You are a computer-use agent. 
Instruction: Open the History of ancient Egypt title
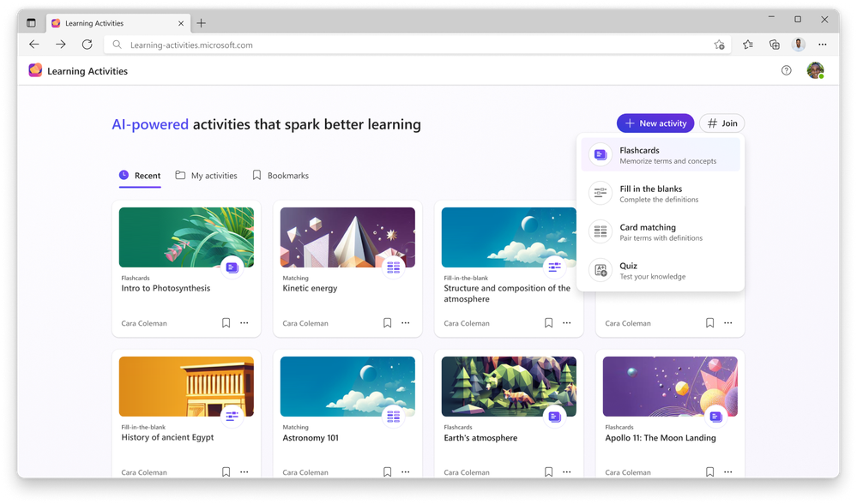click(x=167, y=437)
